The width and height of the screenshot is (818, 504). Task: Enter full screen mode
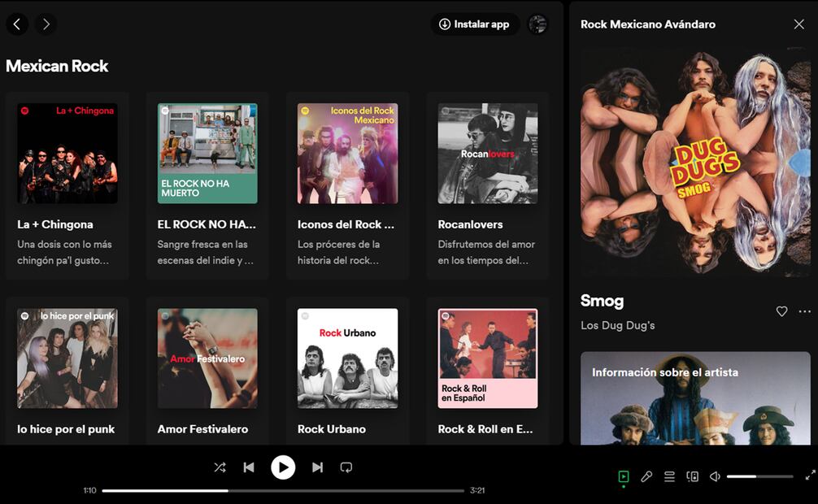tap(810, 476)
